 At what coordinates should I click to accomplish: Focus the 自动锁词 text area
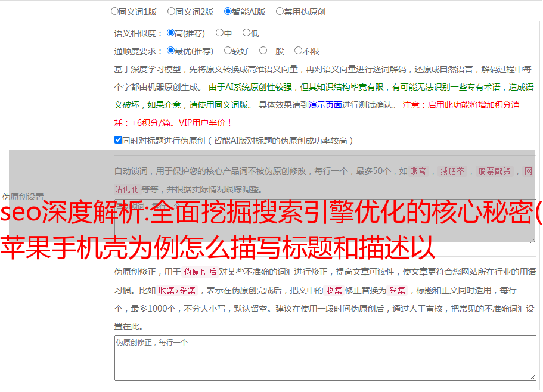pos(325,222)
